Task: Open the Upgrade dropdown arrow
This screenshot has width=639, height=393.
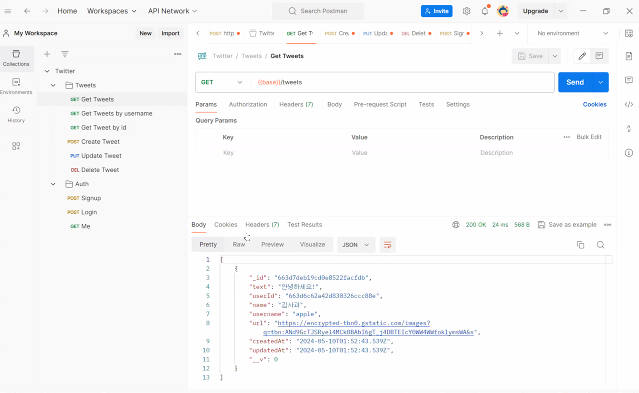Action: (x=561, y=11)
